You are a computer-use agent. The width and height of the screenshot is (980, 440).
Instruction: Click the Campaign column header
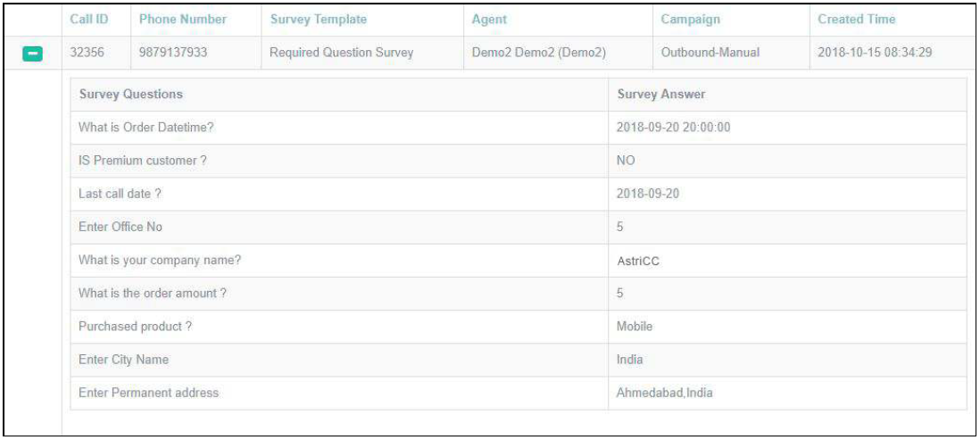pos(690,19)
